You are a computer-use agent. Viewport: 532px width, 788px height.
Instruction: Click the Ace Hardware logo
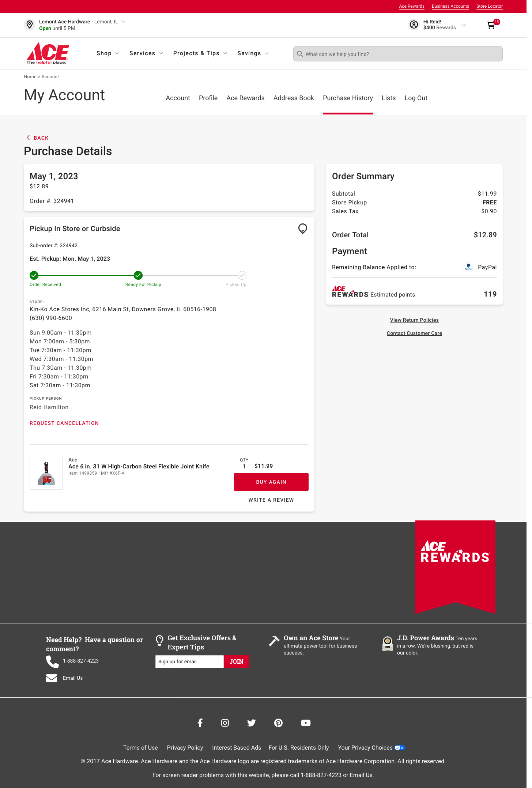(x=48, y=53)
